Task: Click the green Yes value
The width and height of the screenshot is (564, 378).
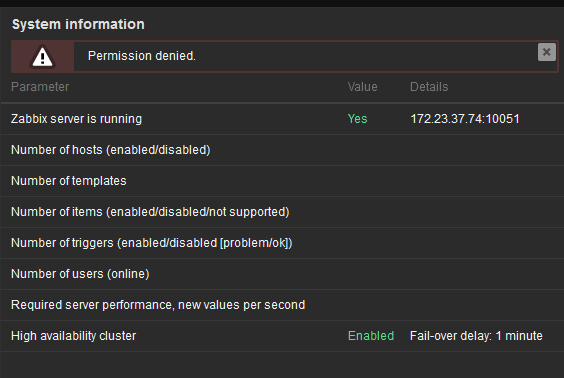Action: tap(358, 119)
